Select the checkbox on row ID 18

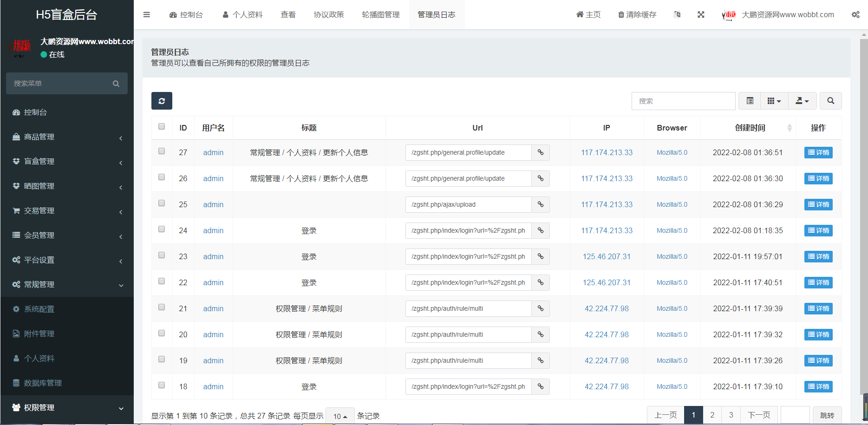[x=162, y=385]
